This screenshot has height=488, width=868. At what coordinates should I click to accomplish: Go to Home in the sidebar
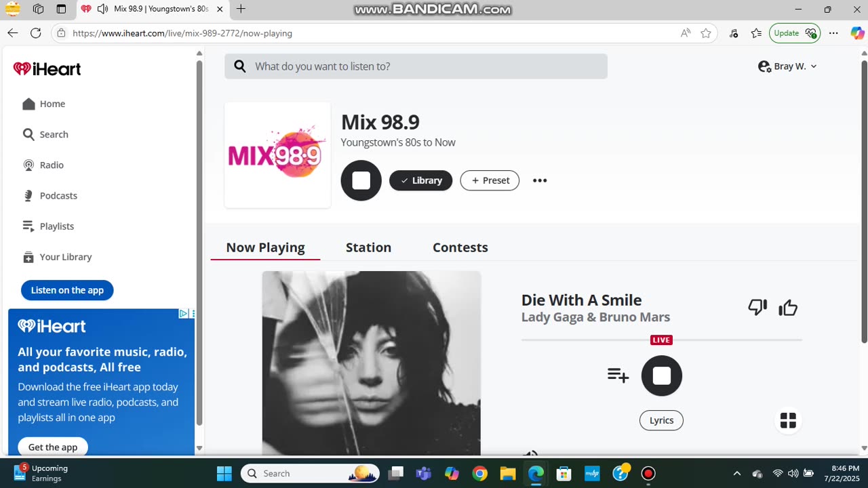click(44, 104)
